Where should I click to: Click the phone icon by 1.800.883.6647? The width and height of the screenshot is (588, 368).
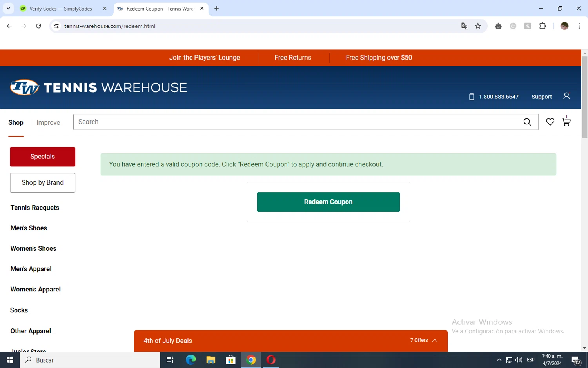(x=472, y=97)
